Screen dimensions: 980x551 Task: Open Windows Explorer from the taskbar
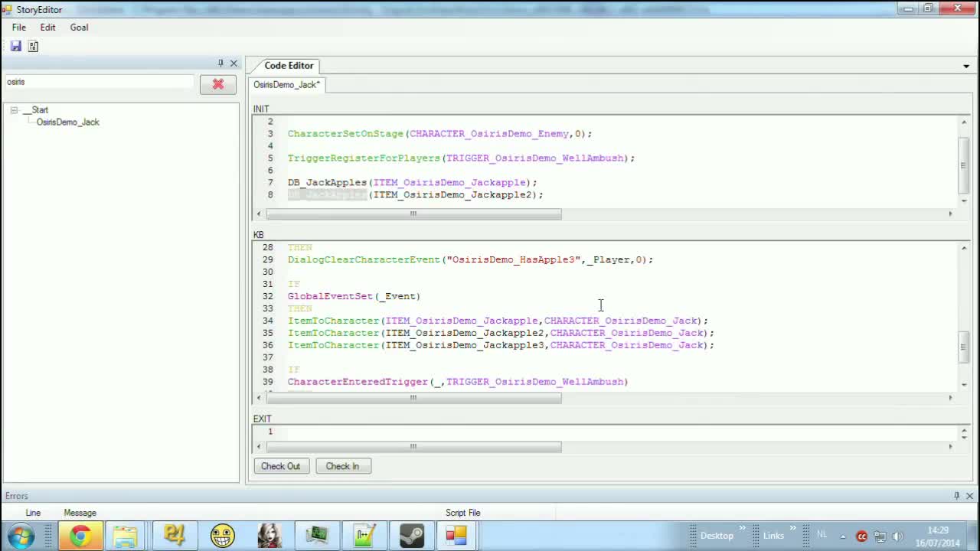click(126, 535)
